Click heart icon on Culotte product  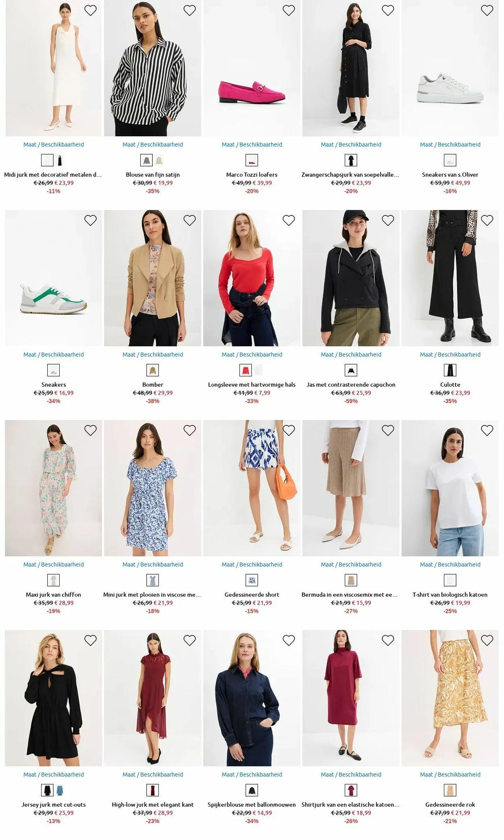point(487,220)
